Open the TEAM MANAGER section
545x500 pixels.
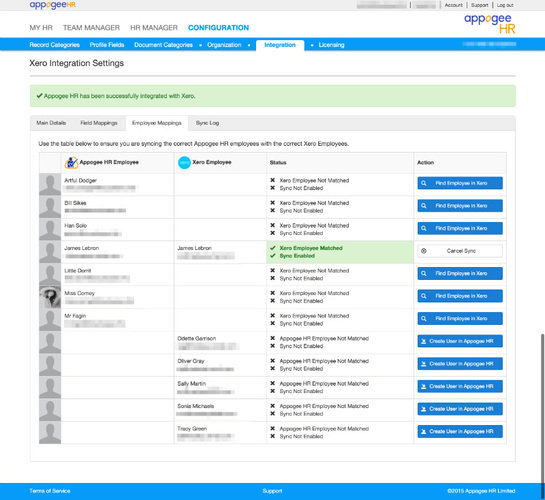point(91,28)
